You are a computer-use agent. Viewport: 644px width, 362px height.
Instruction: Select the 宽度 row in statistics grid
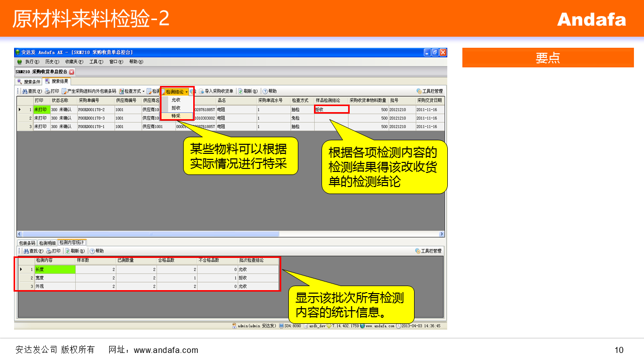(55, 278)
